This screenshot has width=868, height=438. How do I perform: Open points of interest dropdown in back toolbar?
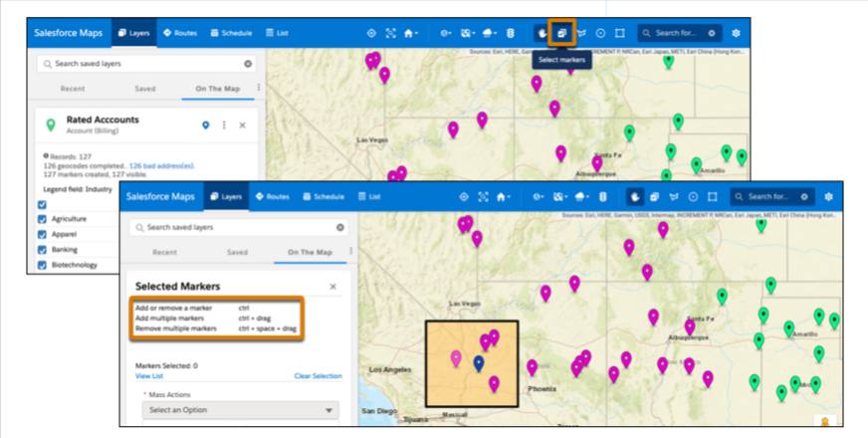click(446, 33)
